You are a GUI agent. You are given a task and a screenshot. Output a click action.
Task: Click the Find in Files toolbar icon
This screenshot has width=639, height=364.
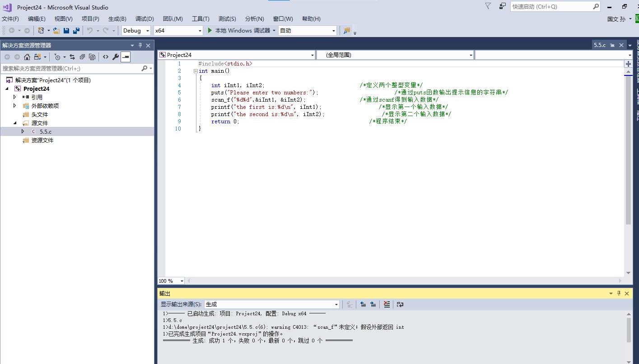coord(347,31)
